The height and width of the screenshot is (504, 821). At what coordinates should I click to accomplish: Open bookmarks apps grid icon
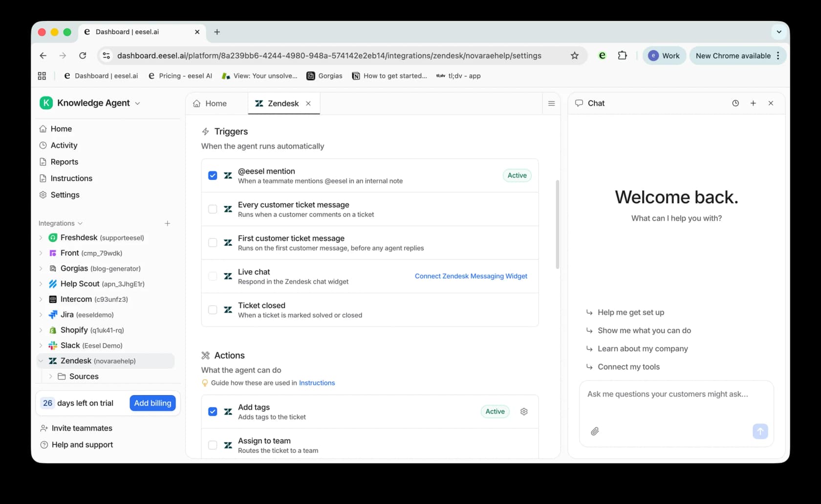click(x=42, y=76)
